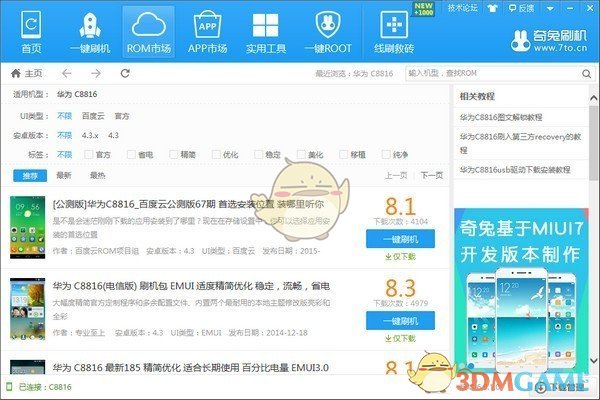Open 华为C8816图文解锁教程 tutorial
This screenshot has height=400, width=600.
coord(501,117)
